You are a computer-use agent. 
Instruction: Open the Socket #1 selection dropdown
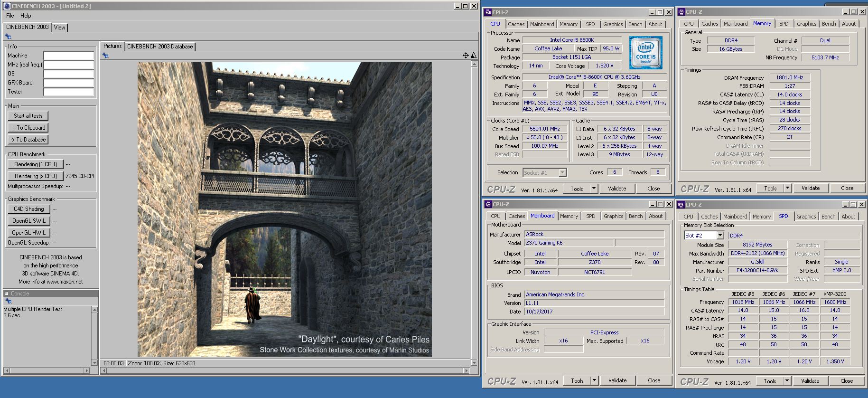point(562,173)
